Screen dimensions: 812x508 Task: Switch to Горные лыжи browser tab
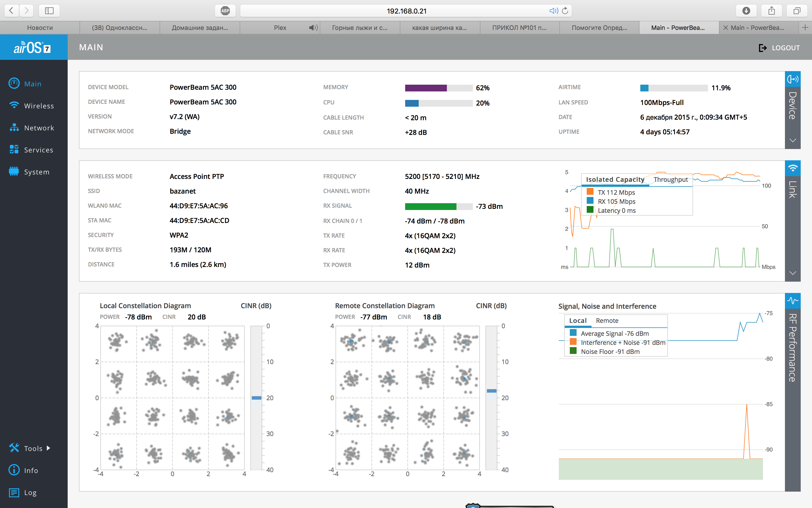[x=360, y=28]
